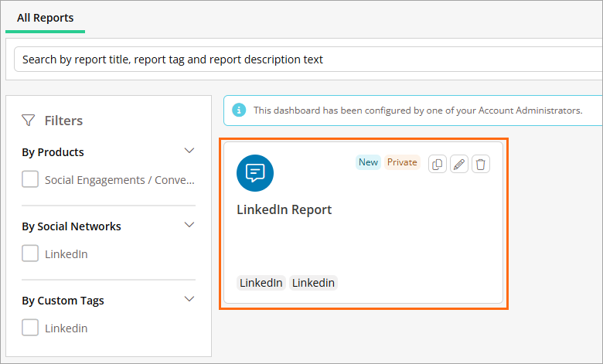Image resolution: width=603 pixels, height=364 pixels.
Task: Tick the Linkedin checkbox under By Custom Tags
Action: point(30,328)
